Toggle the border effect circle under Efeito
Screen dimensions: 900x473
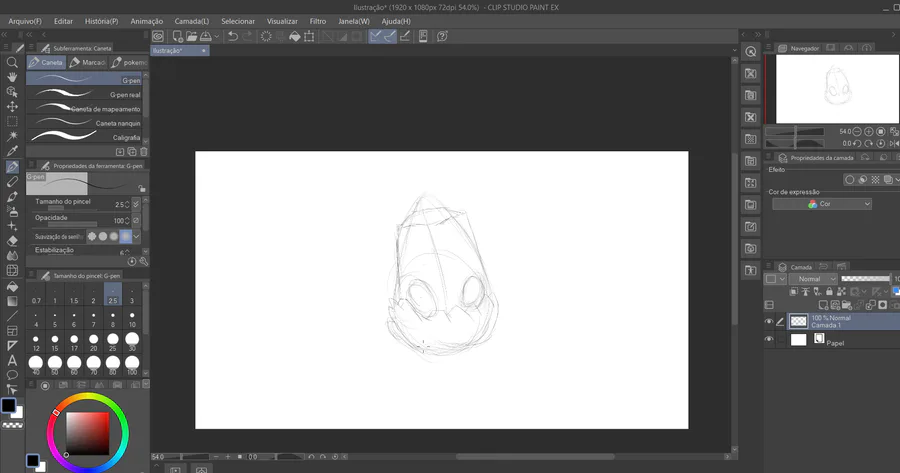point(849,180)
